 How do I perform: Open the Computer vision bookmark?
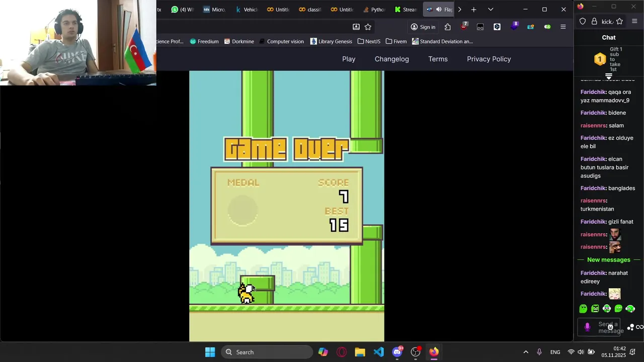pyautogui.click(x=281, y=41)
